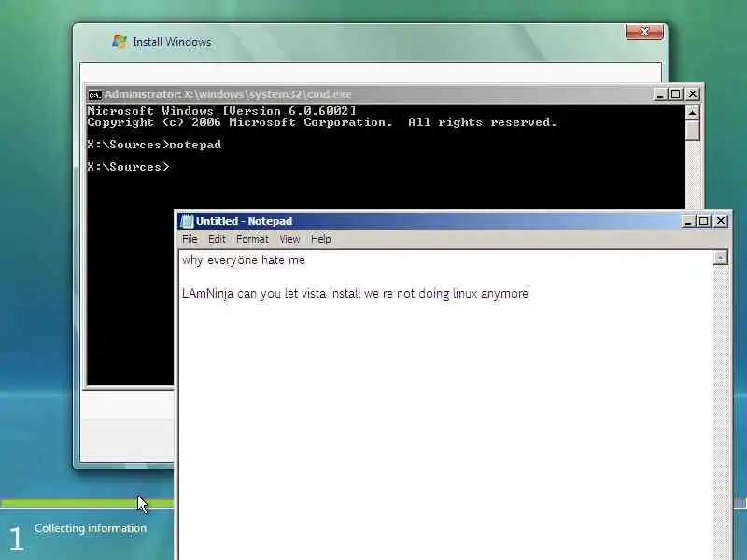This screenshot has height=560, width=747.
Task: Open the Notepad File menu
Action: pyautogui.click(x=190, y=239)
